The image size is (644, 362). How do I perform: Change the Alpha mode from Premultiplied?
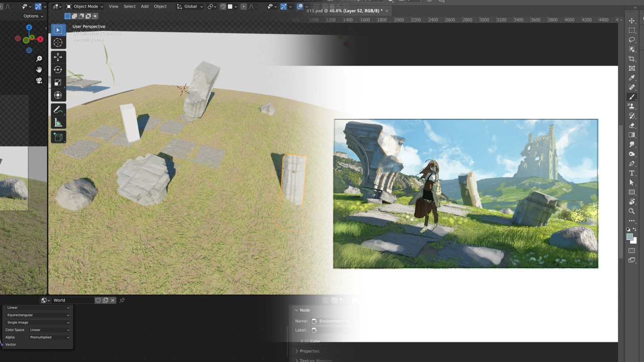click(x=49, y=337)
